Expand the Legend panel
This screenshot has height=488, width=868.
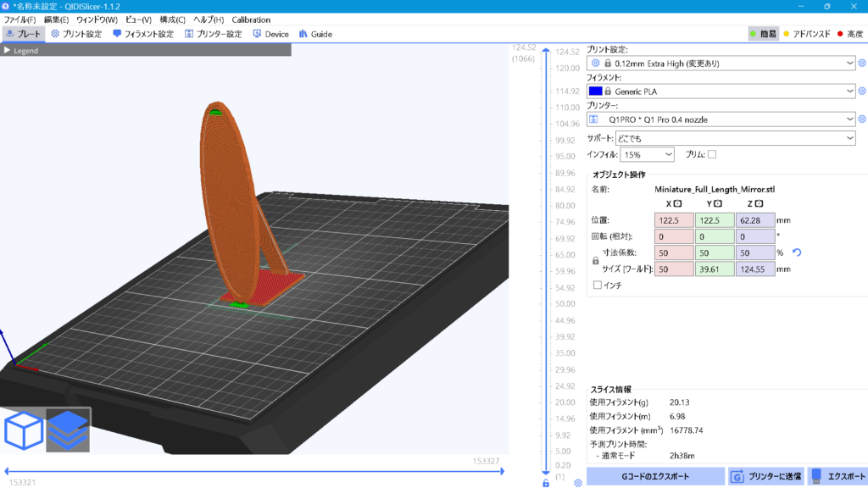7,50
